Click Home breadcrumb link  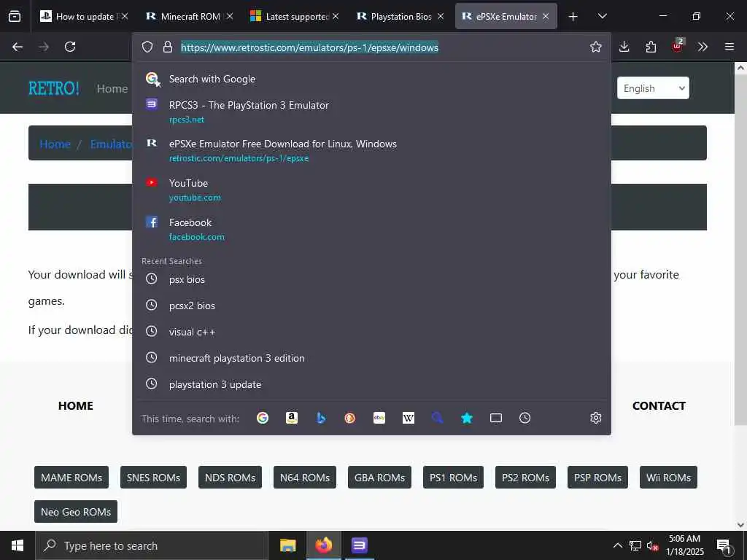coord(55,144)
